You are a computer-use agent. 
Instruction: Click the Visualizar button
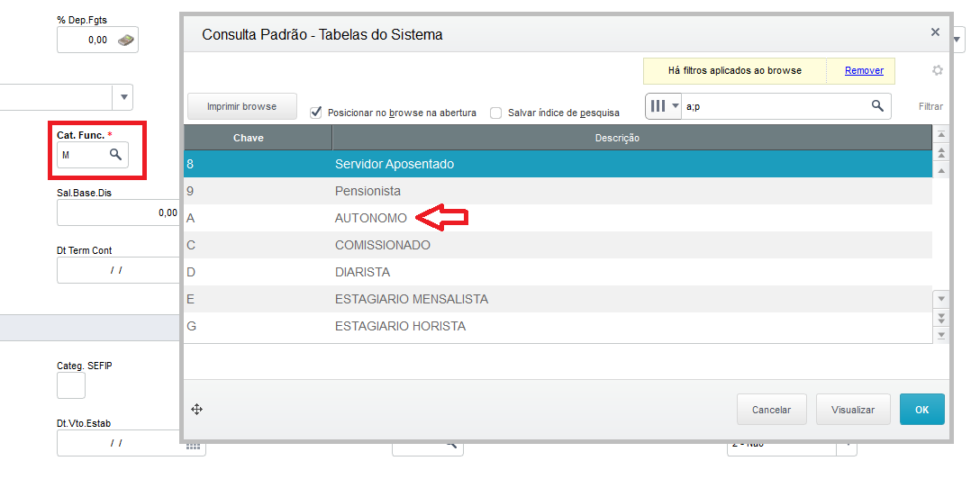(852, 410)
